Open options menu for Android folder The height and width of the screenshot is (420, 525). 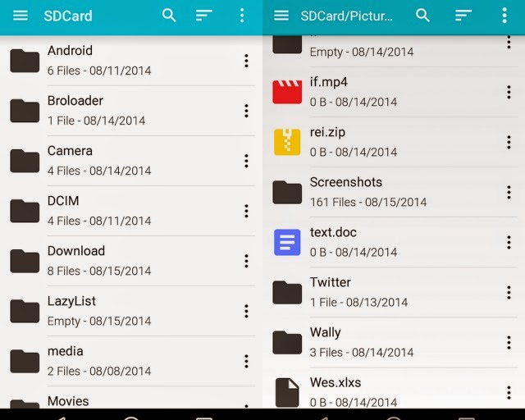tap(246, 61)
